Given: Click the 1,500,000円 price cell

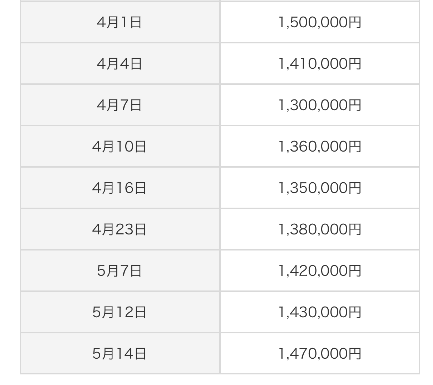Looking at the screenshot, I should (320, 22).
